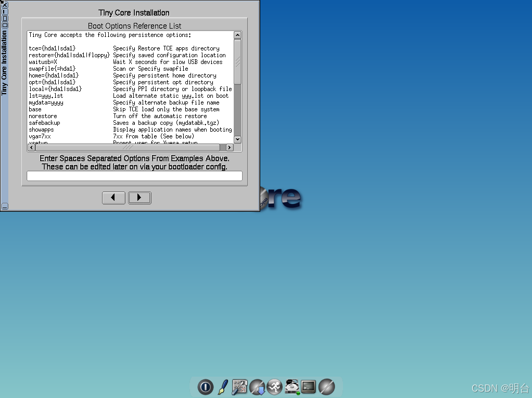Screen dimensions: 532x398
Task: Select the 'mydata=yyyy' option line
Action: tap(46, 102)
